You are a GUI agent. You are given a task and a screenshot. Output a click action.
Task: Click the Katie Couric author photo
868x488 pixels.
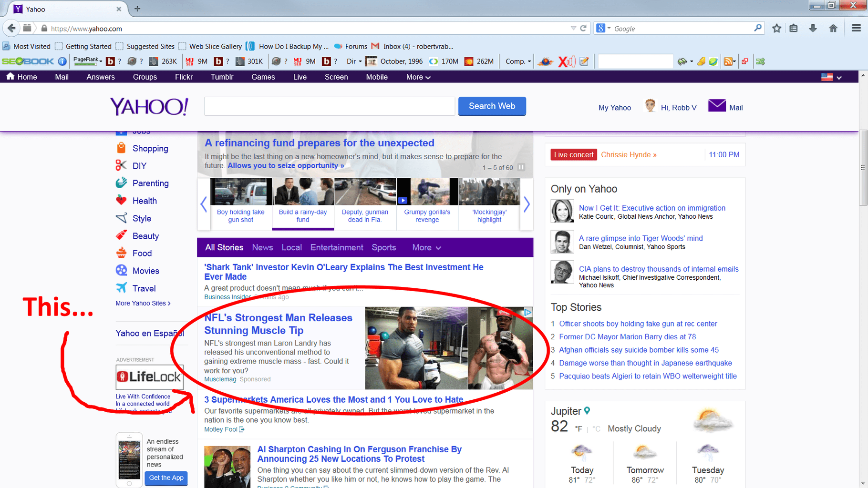point(562,211)
